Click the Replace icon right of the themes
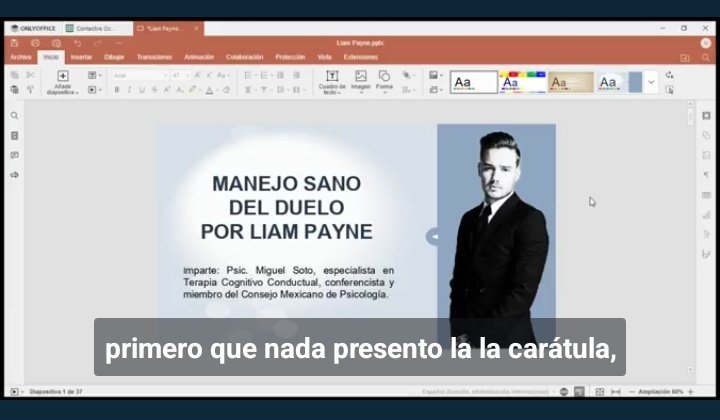This screenshot has width=720, height=420. tap(669, 75)
